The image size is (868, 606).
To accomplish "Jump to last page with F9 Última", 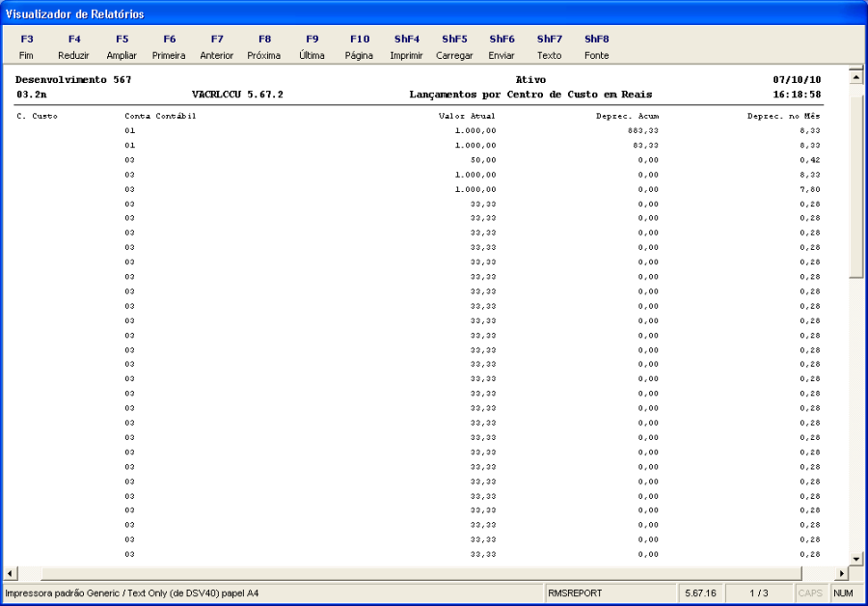I will point(312,46).
